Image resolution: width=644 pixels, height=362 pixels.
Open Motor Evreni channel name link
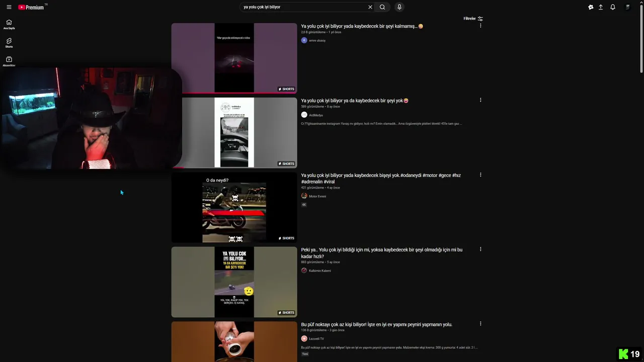point(317,197)
